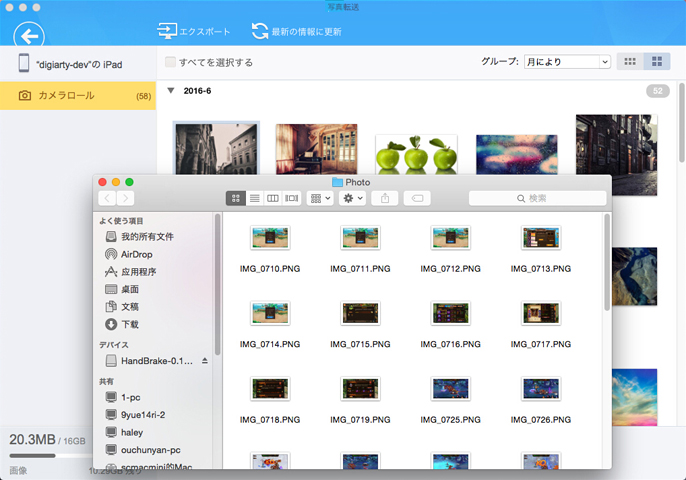Check the すべてを選択する checkbox
This screenshot has width=686, height=480.
click(x=170, y=62)
